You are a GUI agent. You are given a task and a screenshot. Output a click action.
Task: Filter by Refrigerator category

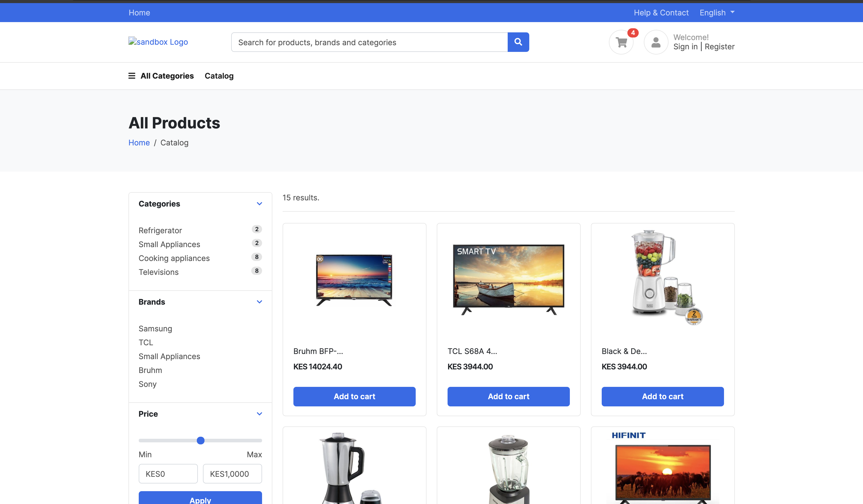point(160,230)
